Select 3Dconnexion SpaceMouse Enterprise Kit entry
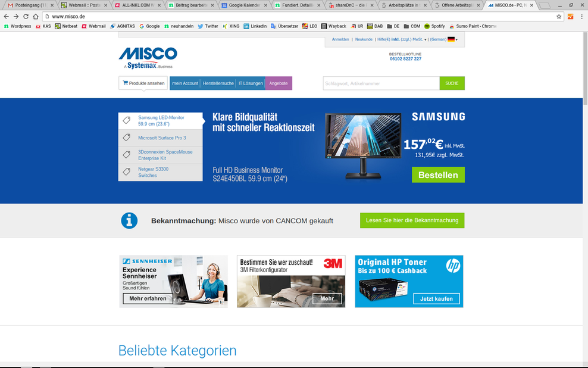588x368 pixels. [161, 155]
